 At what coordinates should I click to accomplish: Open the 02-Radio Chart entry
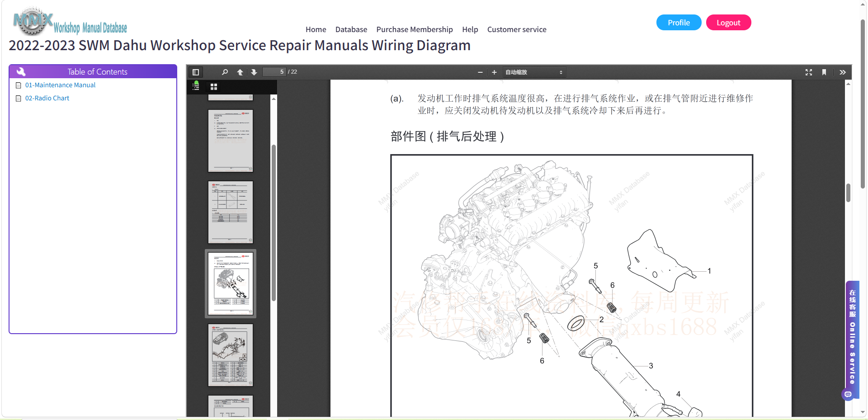[x=47, y=98]
